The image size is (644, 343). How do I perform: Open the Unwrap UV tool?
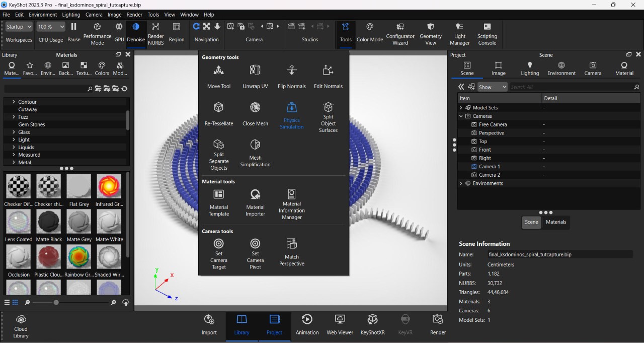click(x=255, y=77)
